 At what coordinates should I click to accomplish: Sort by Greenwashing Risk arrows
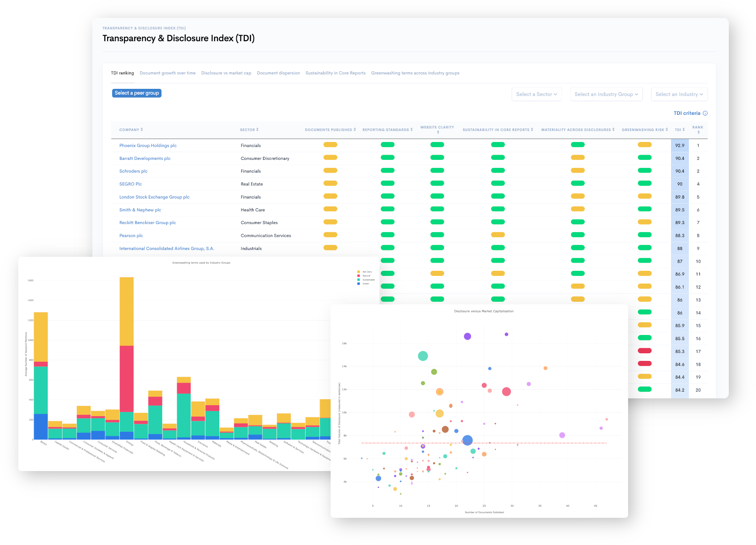667,130
